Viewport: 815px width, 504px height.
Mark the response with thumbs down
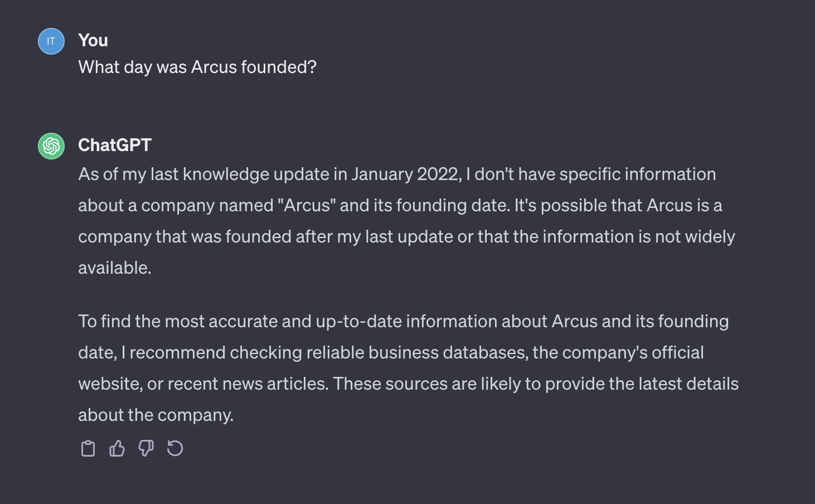146,448
